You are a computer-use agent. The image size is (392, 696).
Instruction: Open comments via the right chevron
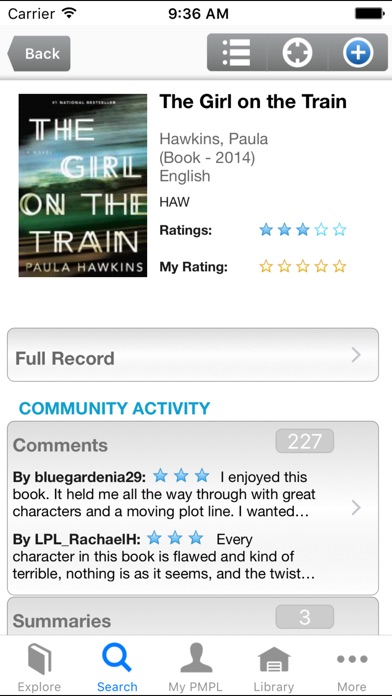[x=356, y=508]
